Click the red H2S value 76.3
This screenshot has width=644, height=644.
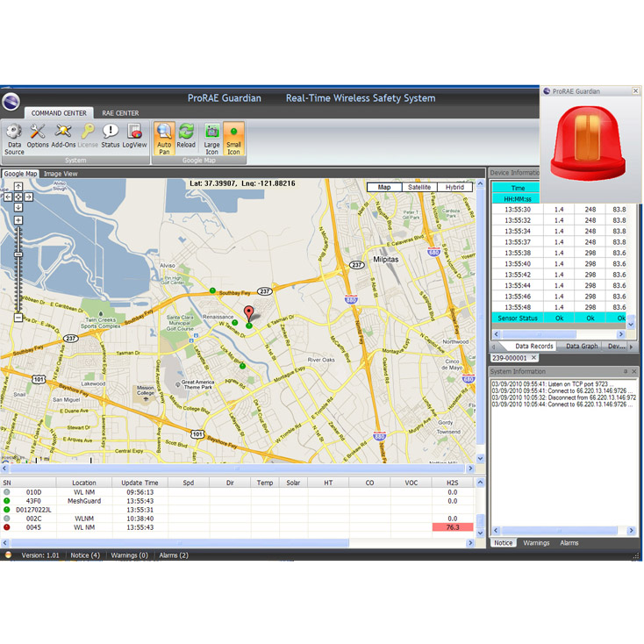(453, 527)
